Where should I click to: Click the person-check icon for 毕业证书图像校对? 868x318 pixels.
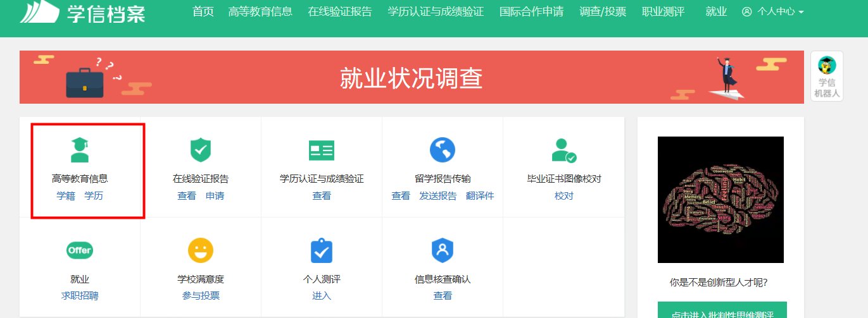tap(563, 150)
